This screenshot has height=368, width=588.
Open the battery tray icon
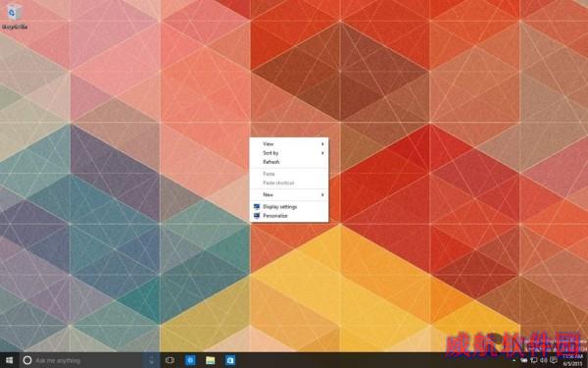(524, 360)
